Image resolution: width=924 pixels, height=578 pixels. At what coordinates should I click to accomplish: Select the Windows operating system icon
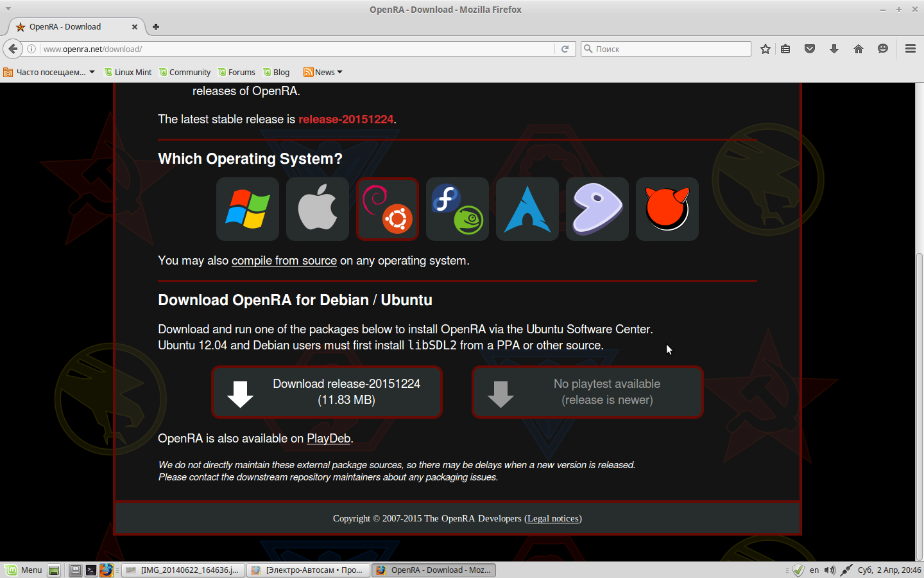click(248, 209)
